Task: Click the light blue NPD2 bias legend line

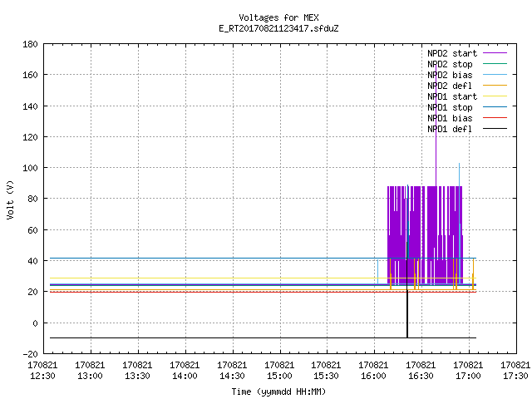Action: [x=495, y=75]
